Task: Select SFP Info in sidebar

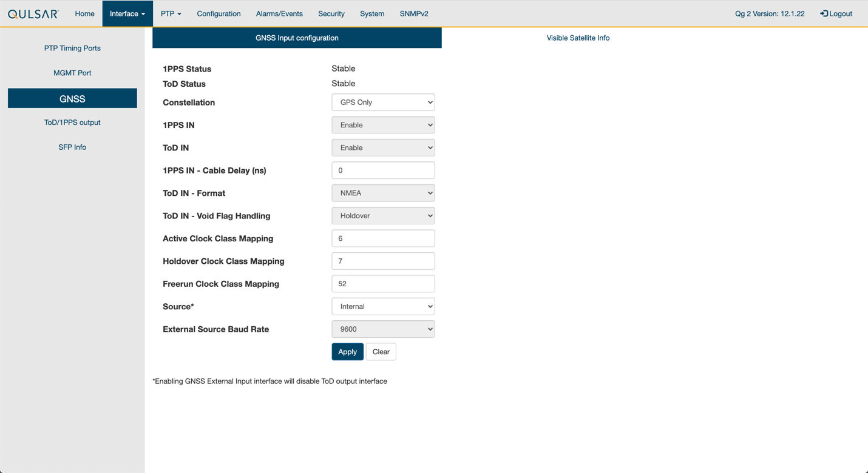Action: coord(72,147)
